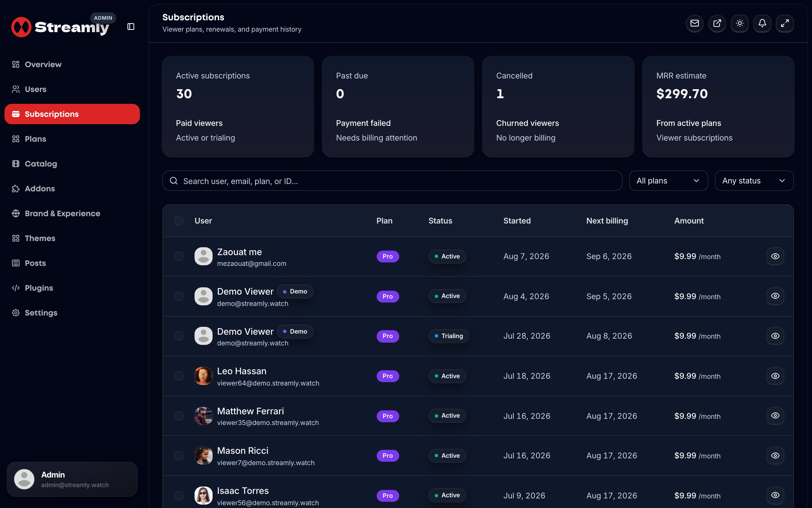Click Sep 6, 2026 next billing date
Screen dimensions: 812x508
click(609, 256)
